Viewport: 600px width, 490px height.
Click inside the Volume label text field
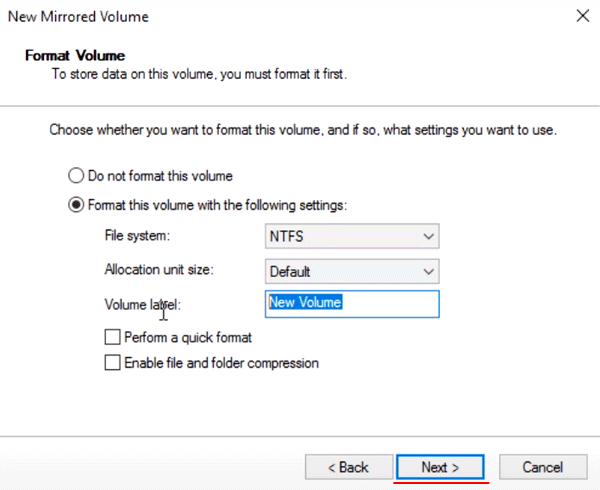352,304
